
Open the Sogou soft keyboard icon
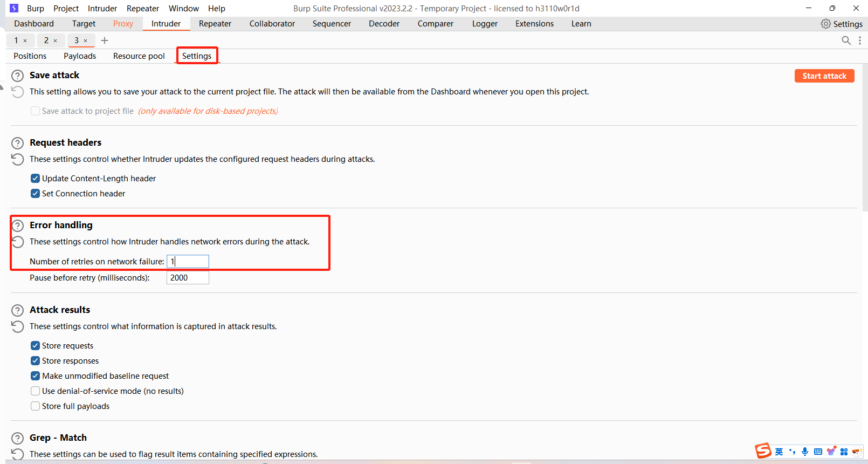tap(818, 452)
